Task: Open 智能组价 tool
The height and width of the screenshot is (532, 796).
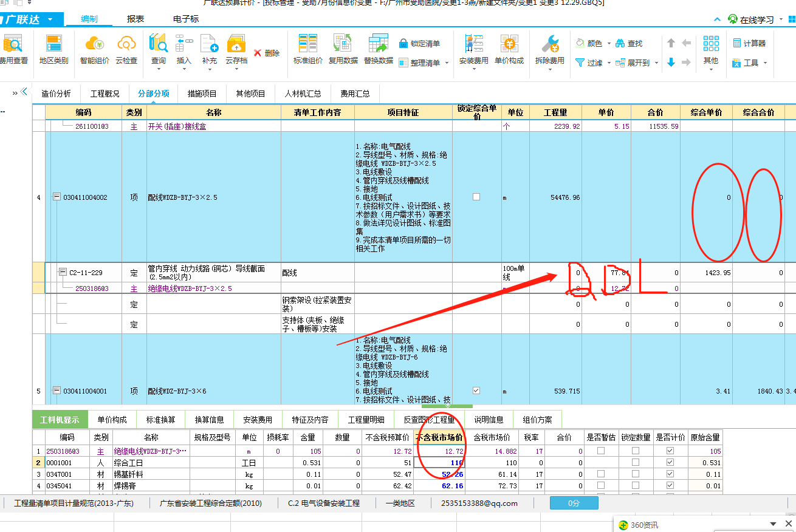Action: coord(95,50)
